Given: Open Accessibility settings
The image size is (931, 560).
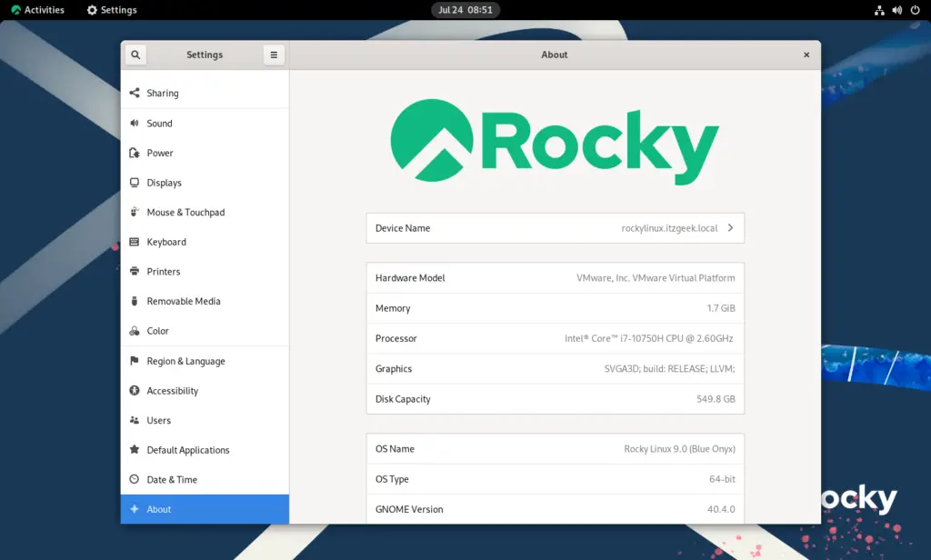Looking at the screenshot, I should coord(172,390).
